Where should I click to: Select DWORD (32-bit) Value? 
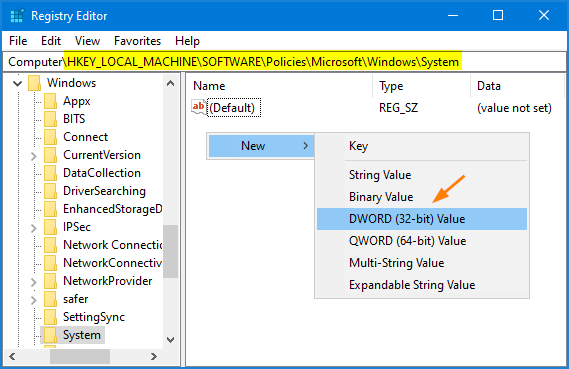tap(422, 219)
